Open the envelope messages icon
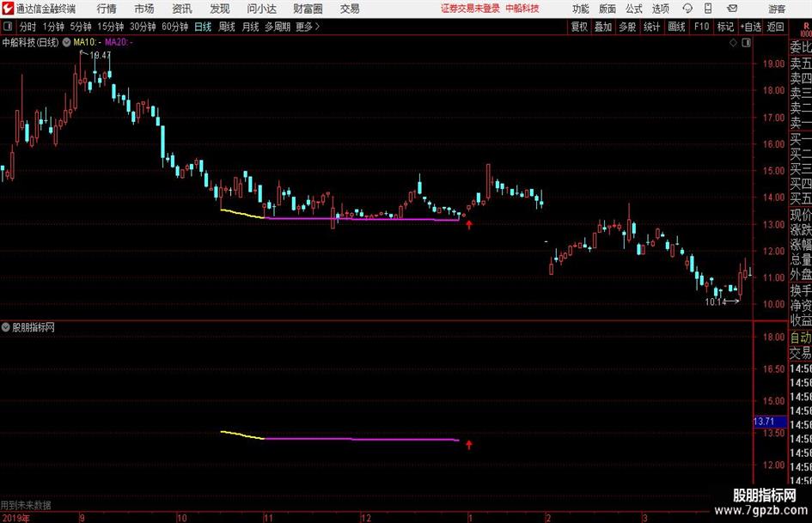Screen dimensions: 812x523 (732, 9)
